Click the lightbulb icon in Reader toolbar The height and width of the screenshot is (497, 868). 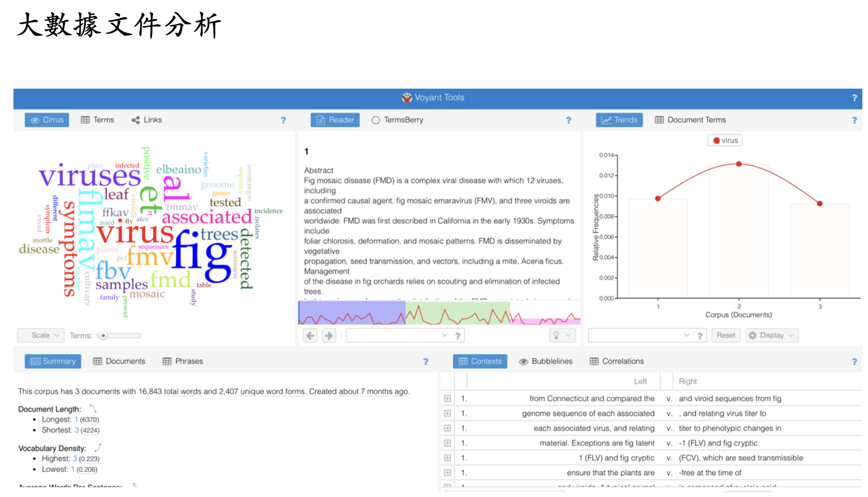coord(556,335)
